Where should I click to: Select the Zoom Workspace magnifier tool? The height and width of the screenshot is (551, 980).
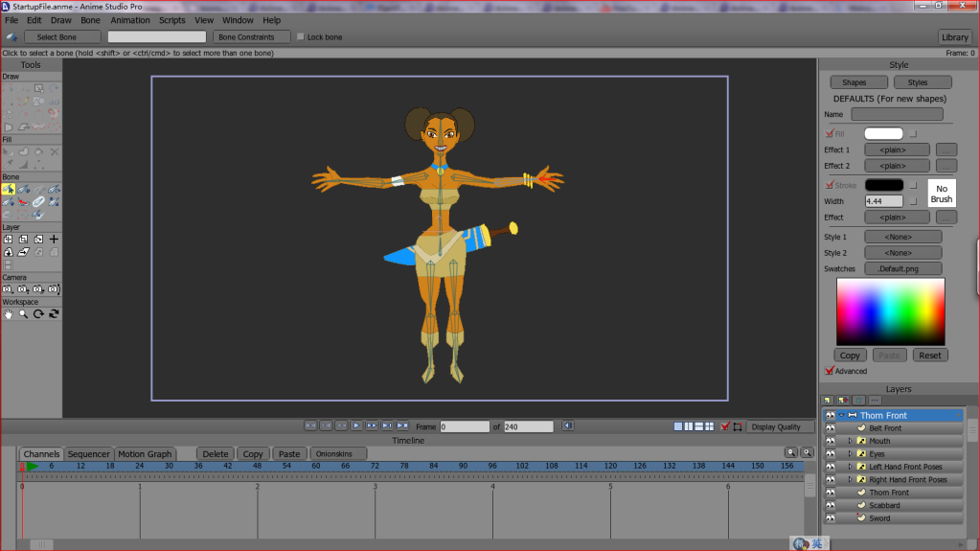23,314
